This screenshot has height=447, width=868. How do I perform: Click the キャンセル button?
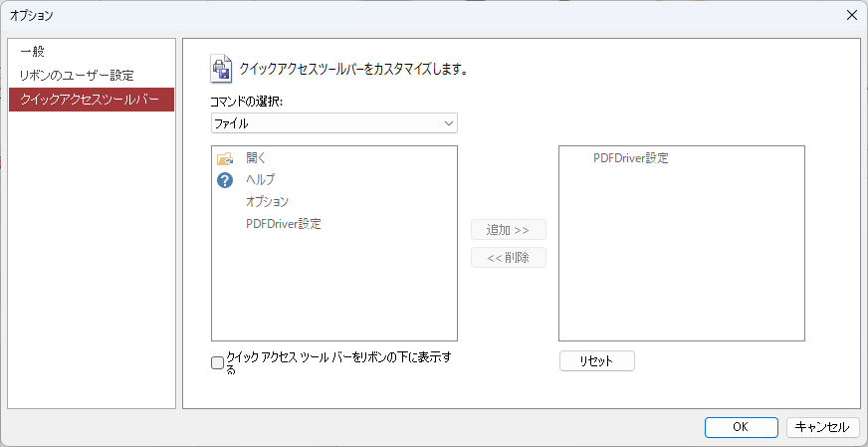pyautogui.click(x=822, y=427)
